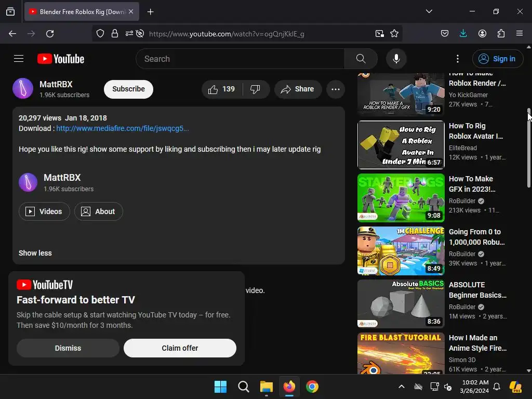Go back in Firefox
Viewport: 532px width, 399px height.
pos(12,34)
